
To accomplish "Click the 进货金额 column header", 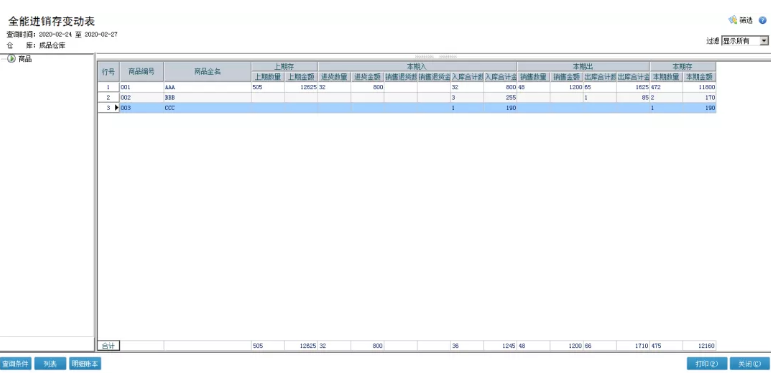I will [367, 77].
